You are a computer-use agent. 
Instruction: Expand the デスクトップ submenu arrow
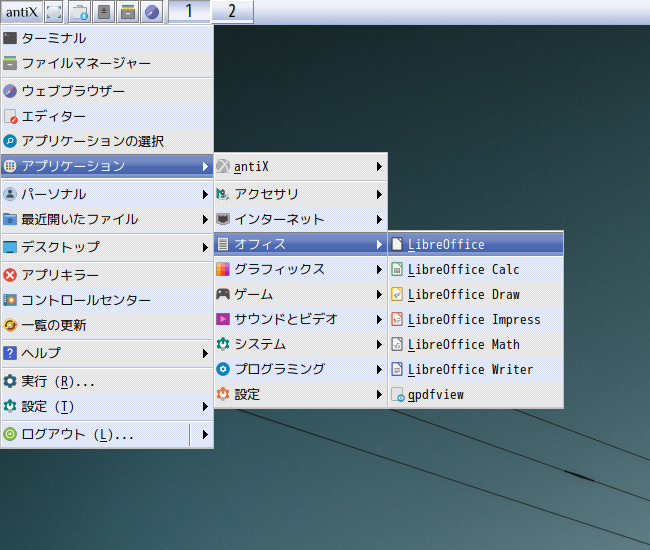205,247
